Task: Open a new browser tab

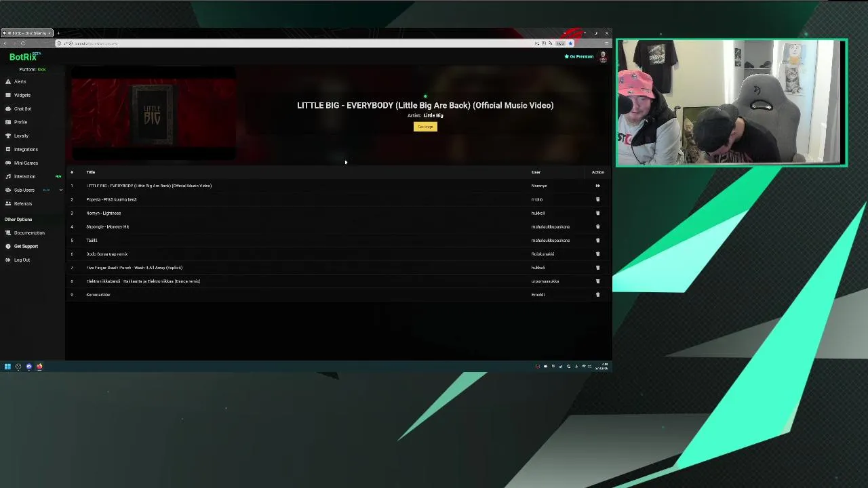Action: tap(58, 33)
